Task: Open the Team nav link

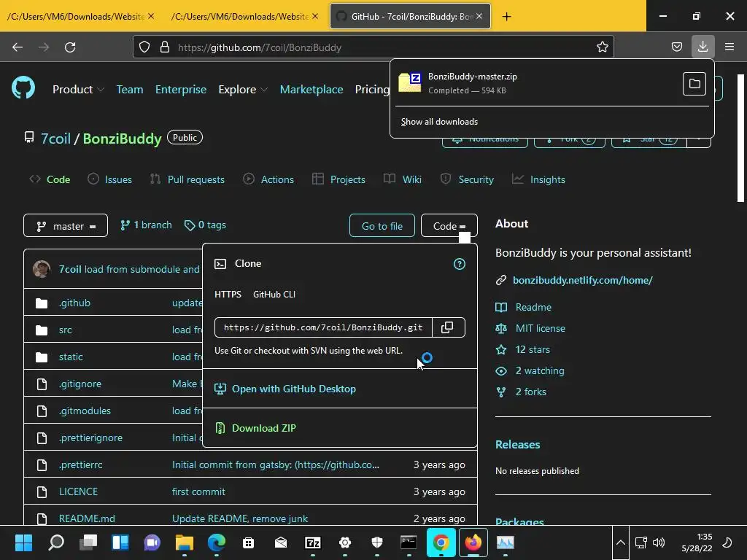Action: pos(130,90)
